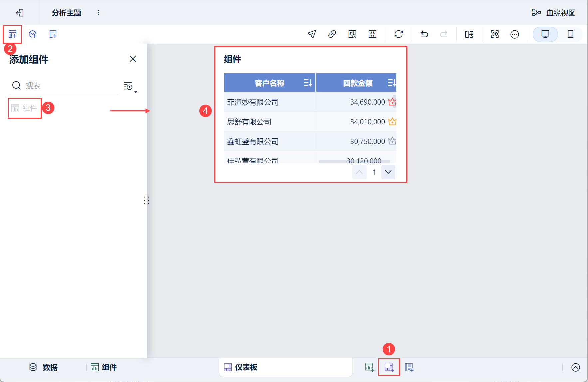Click the next page down arrow
The width and height of the screenshot is (588, 382).
tap(388, 172)
